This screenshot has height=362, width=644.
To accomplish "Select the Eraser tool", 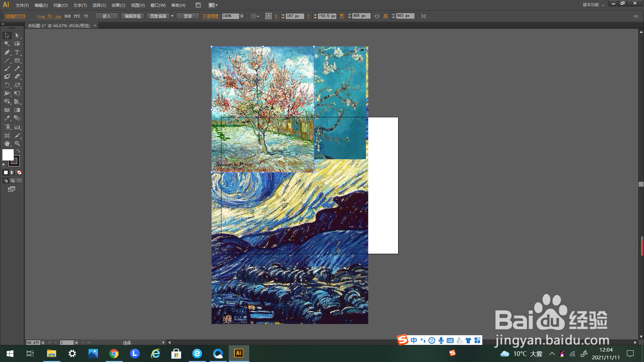I will pyautogui.click(x=17, y=77).
